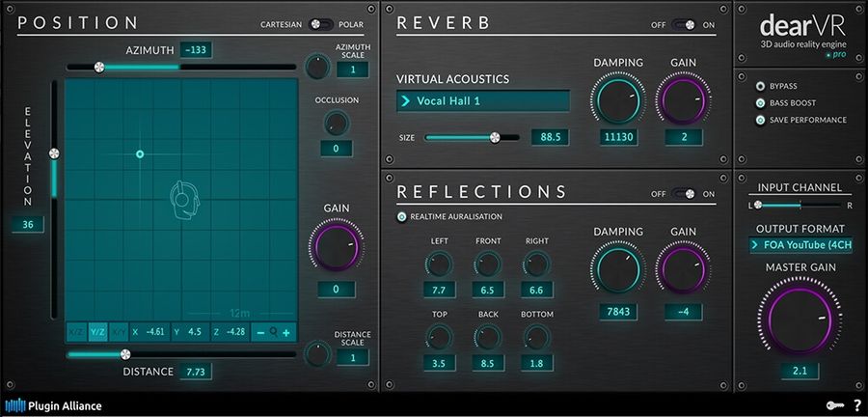Viewport: 868px width, 417px height.
Task: Click the Elevation vertical slider handle
Action: click(54, 153)
